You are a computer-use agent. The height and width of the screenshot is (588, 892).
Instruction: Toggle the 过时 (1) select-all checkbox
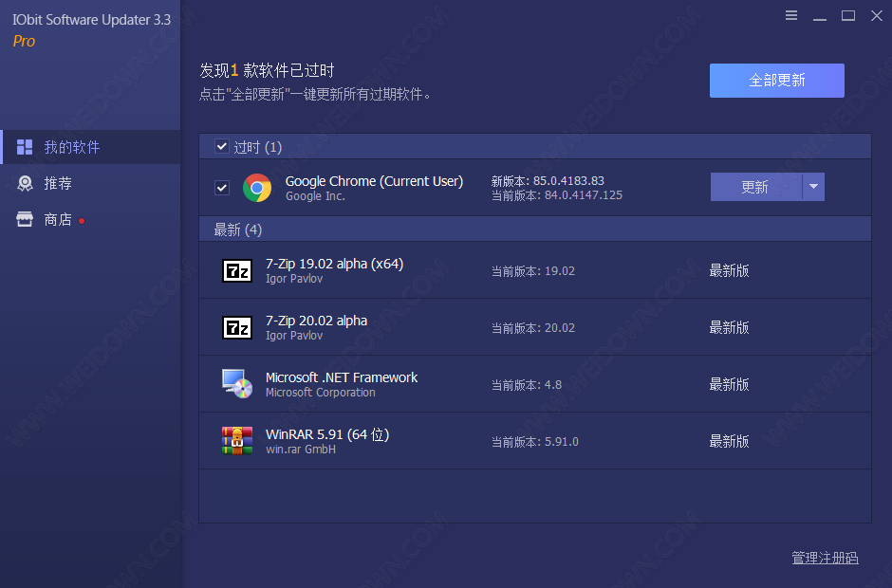(x=222, y=146)
